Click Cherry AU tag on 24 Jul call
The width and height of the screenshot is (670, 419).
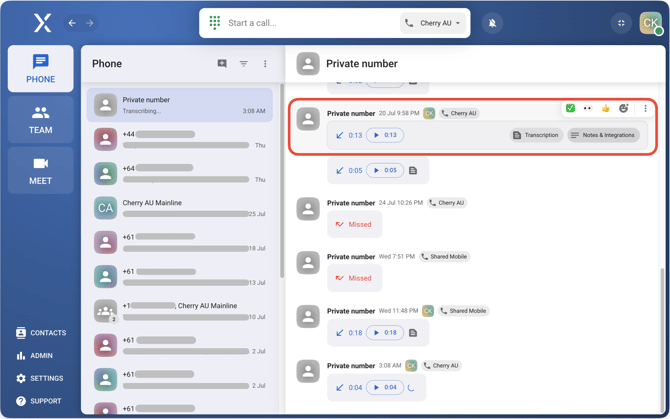click(x=447, y=203)
